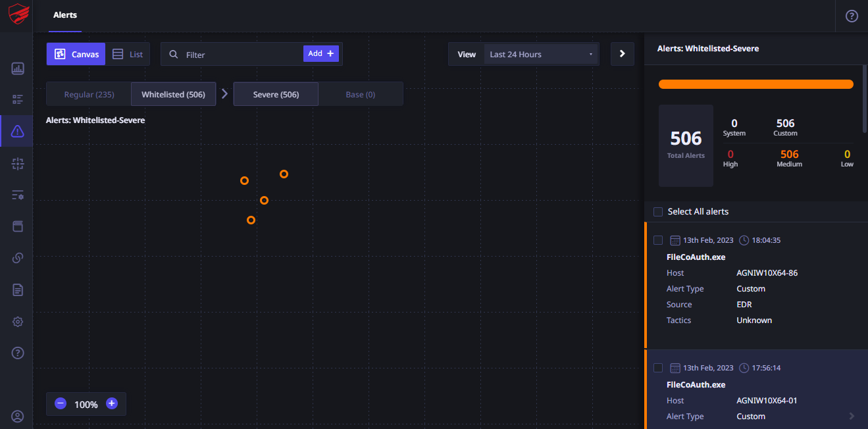Open the dashboard chart icon in sidebar
Screen dimensions: 868x429
click(18, 68)
